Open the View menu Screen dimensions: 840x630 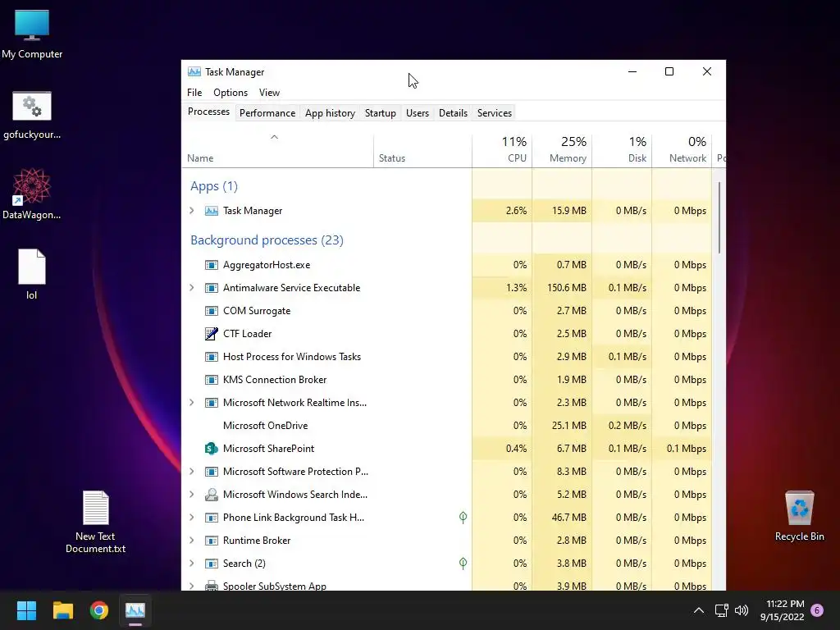click(x=269, y=93)
